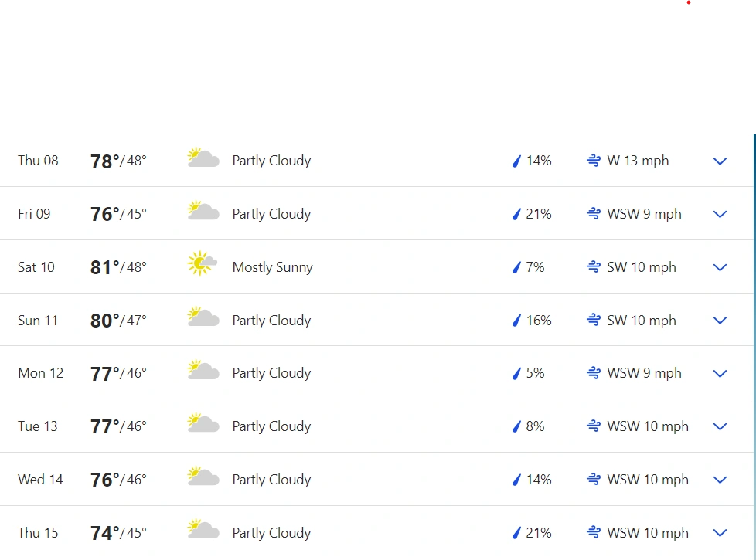
Task: Expand the Wed 14 forecast chevron
Action: (x=720, y=480)
